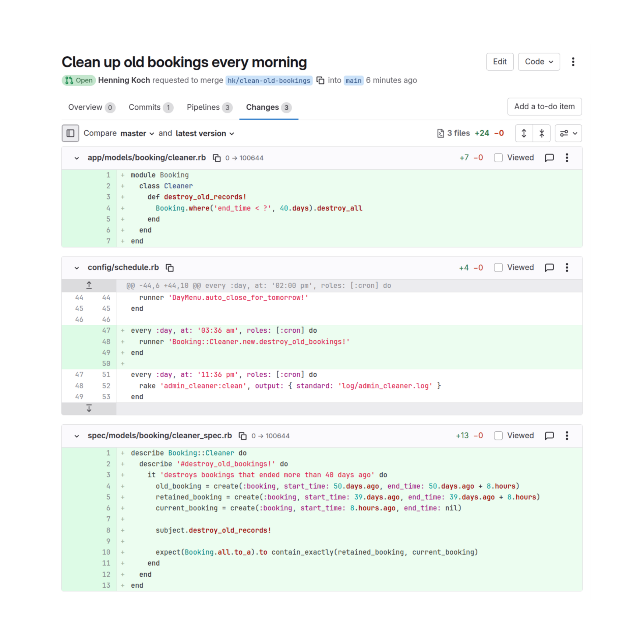Screen dimensions: 644x644
Task: Copy file path of config/schedule.rb
Action: tap(170, 268)
